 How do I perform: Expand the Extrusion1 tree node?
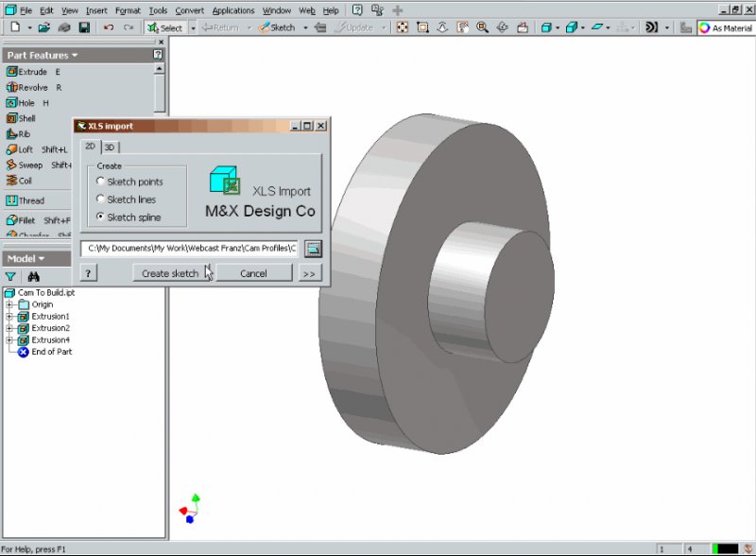click(x=9, y=317)
